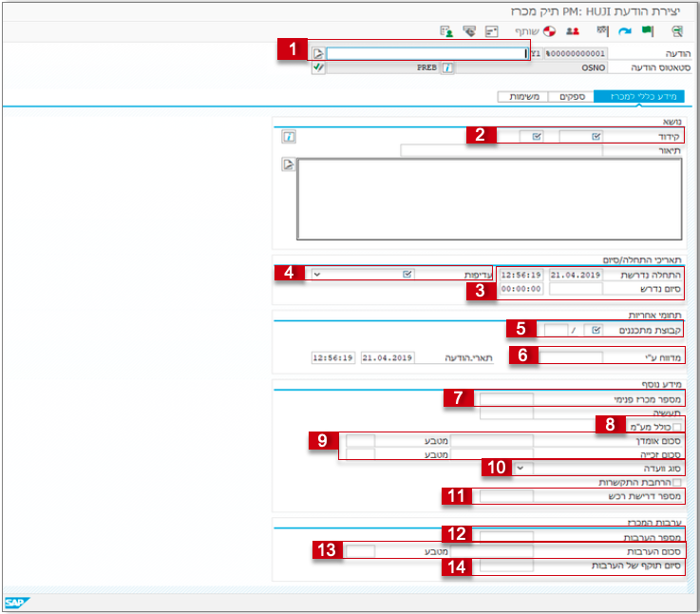Click the checkered flag toolbar icon
The image size is (700, 614).
tap(600, 30)
